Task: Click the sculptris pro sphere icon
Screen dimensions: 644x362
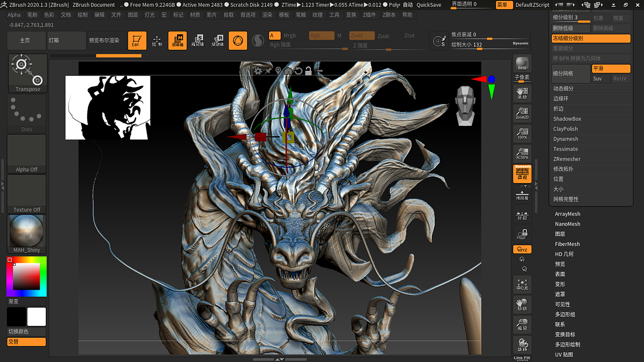Action: point(258,41)
